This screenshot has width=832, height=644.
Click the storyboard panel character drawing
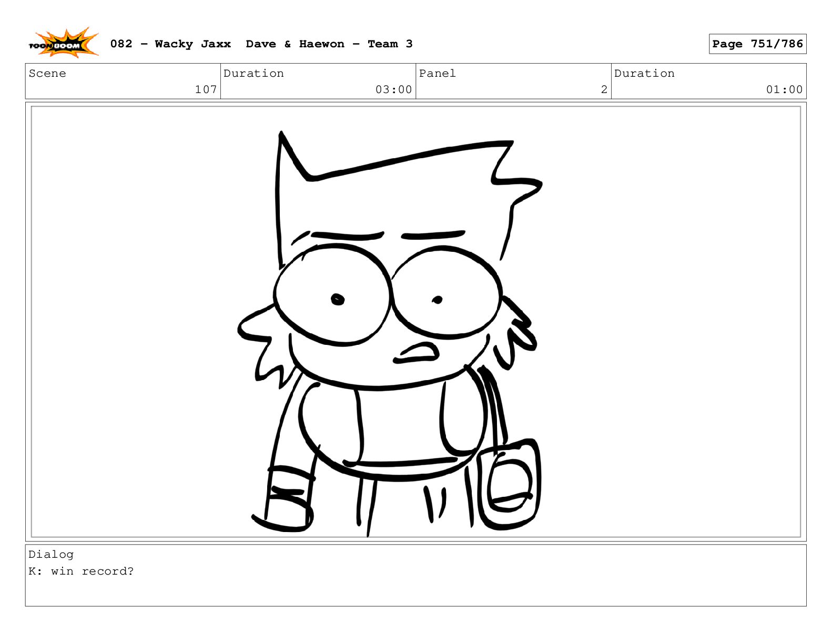[x=390, y=333]
